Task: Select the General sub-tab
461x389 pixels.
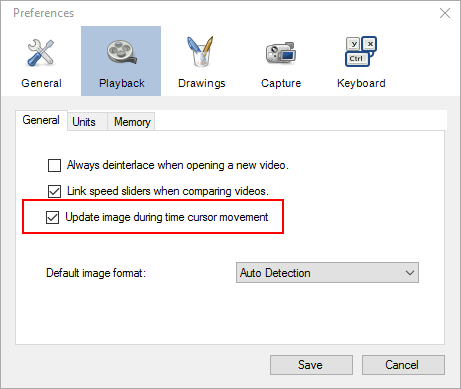Action: click(x=41, y=120)
